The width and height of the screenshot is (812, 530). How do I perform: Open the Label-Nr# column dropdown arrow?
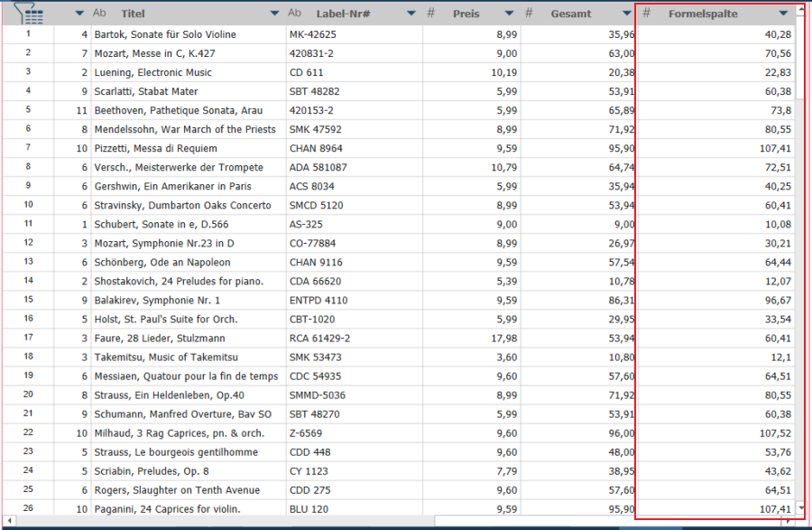[411, 14]
